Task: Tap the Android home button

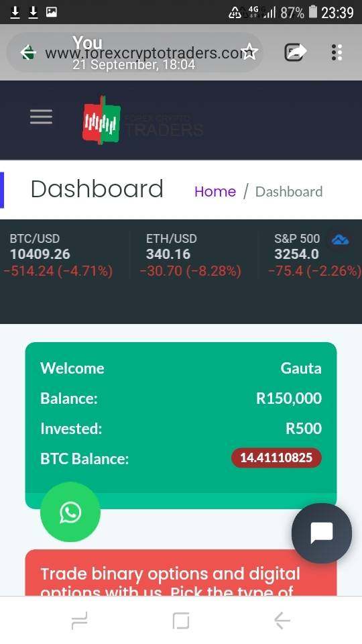Action: coord(181,620)
